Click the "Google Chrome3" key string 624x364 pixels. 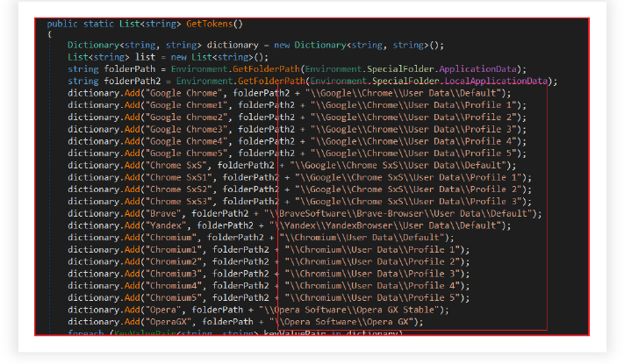[x=187, y=129]
